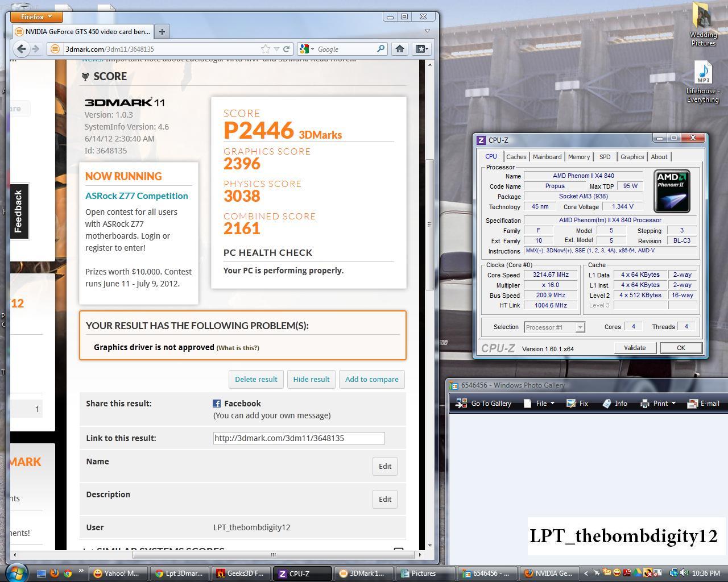The image size is (728, 582).
Task: Switch to Graphics tab in CPU-Z
Action: click(632, 157)
